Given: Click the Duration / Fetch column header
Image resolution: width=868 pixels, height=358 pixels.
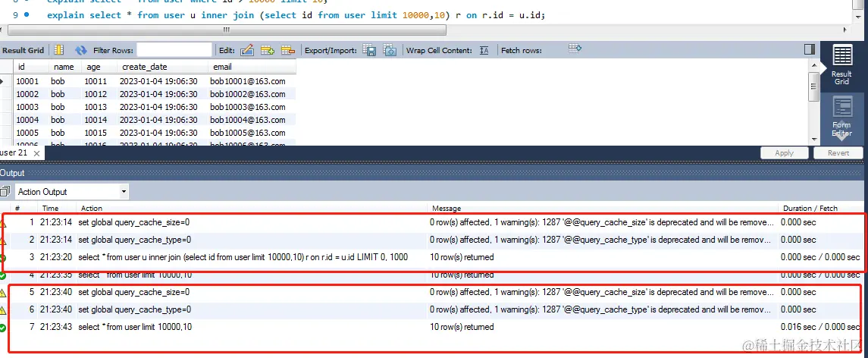Looking at the screenshot, I should pyautogui.click(x=810, y=209).
